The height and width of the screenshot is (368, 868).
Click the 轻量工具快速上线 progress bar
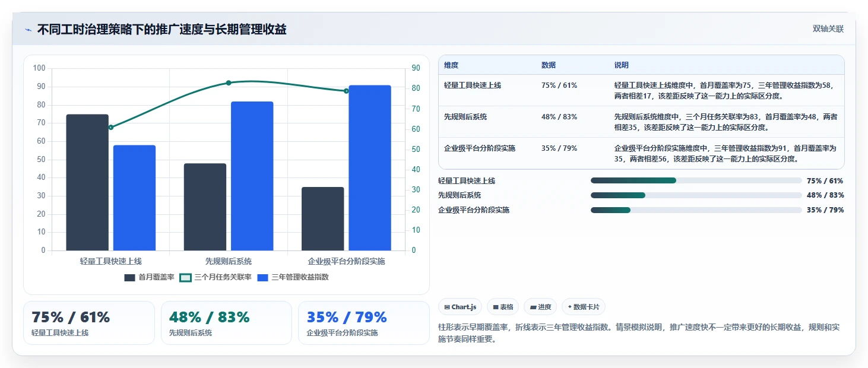[x=696, y=180]
